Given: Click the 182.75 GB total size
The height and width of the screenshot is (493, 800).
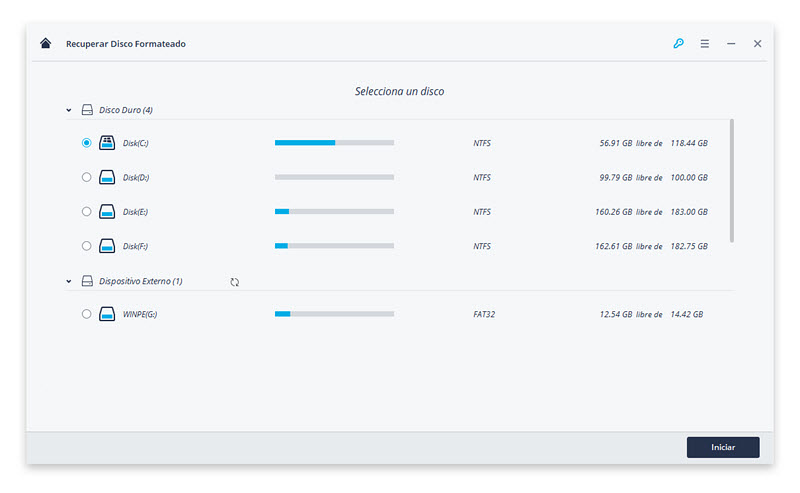Looking at the screenshot, I should 689,246.
